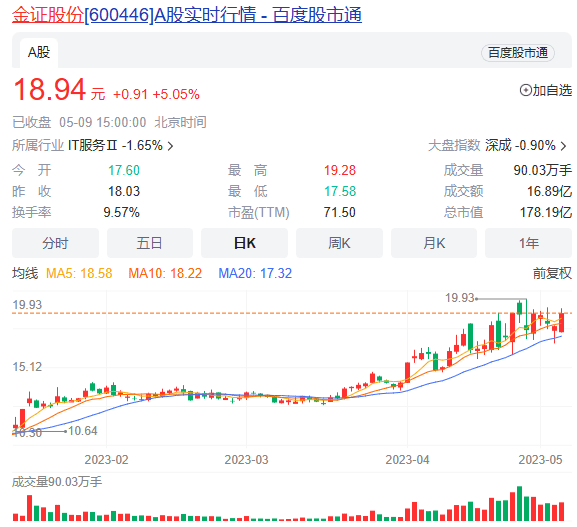The width and height of the screenshot is (577, 527).
Task: Open the 深成 -0.90% index link
Action: pos(520,145)
